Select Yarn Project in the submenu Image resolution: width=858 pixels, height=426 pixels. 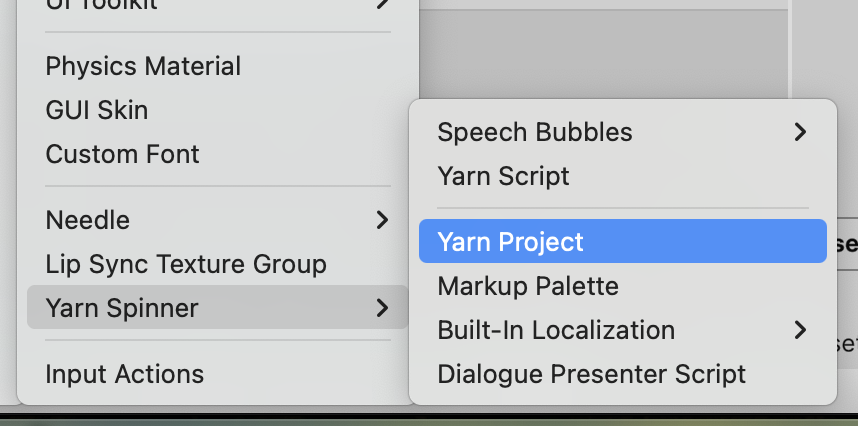tap(510, 242)
